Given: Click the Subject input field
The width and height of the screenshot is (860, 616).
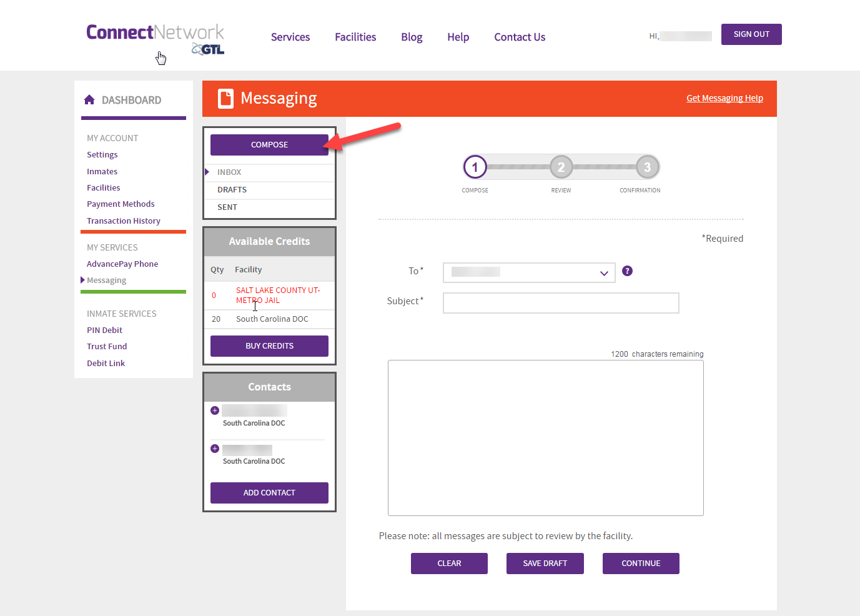Looking at the screenshot, I should pyautogui.click(x=561, y=303).
